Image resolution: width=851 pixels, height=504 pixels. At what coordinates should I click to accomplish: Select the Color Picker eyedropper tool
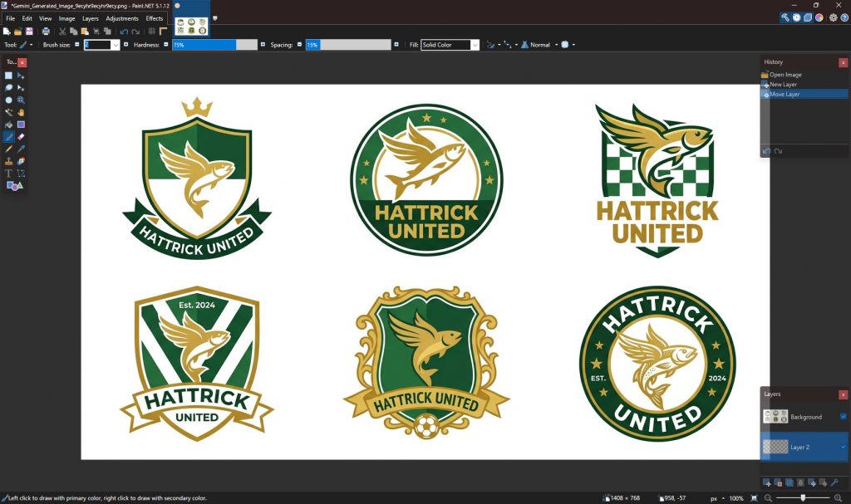point(21,149)
